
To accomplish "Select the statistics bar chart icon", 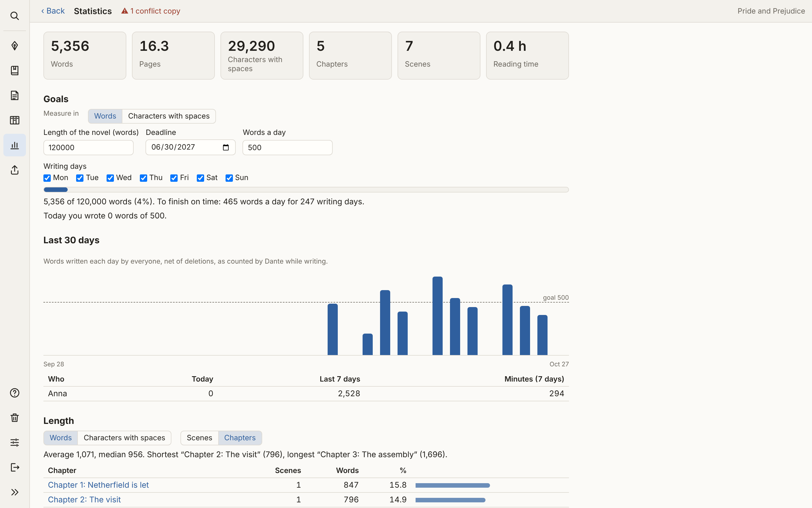I will [x=14, y=145].
